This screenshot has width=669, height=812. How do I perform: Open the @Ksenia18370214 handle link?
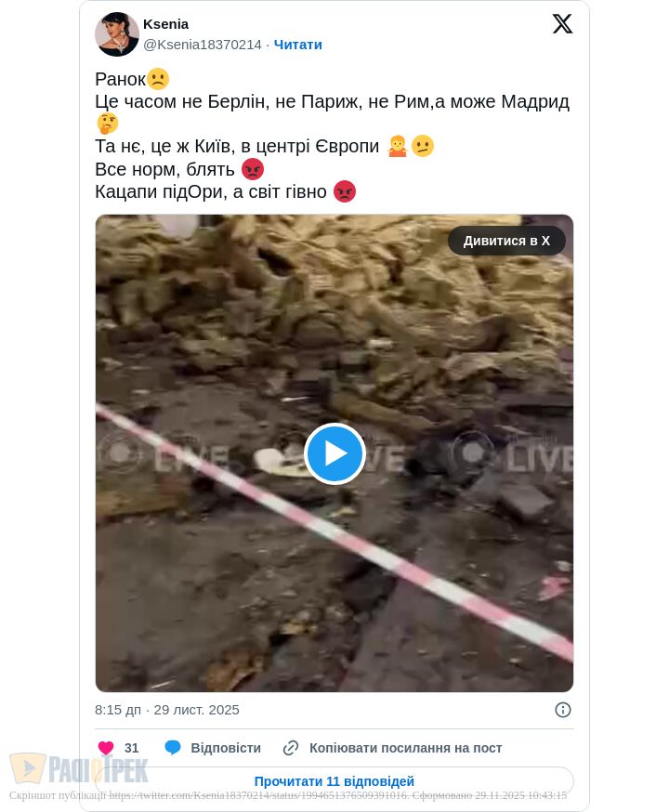[203, 45]
